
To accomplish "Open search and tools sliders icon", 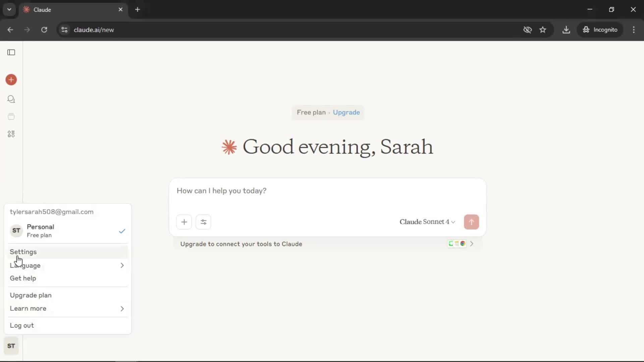I will pyautogui.click(x=203, y=222).
